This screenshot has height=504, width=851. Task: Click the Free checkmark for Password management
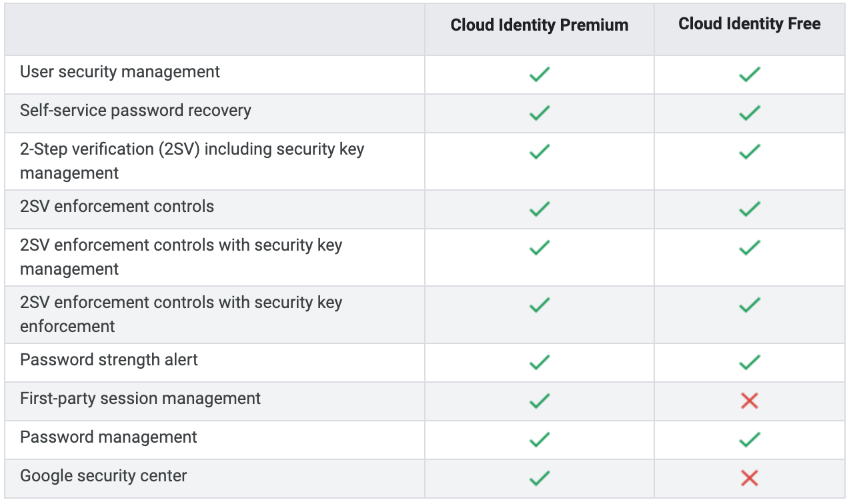point(750,439)
